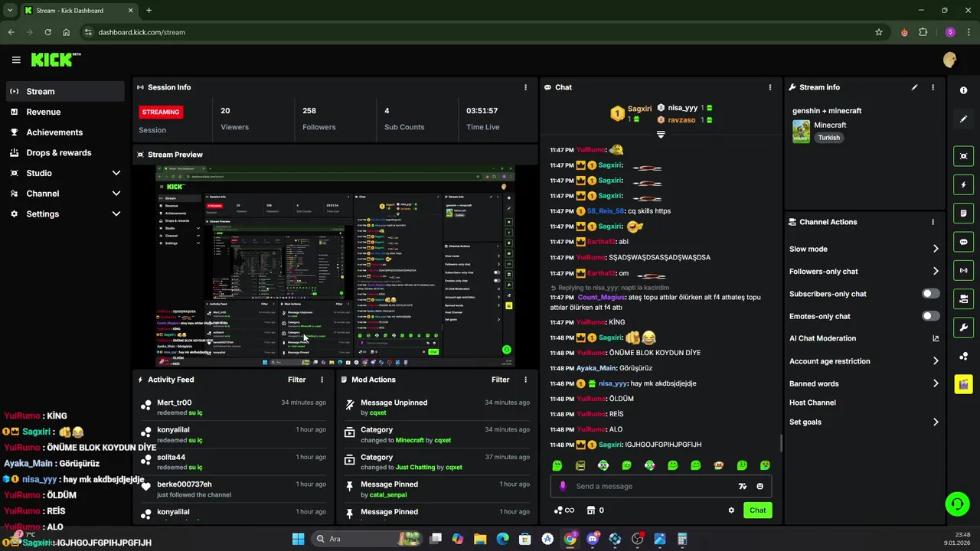The width and height of the screenshot is (980, 551).
Task: Expand the Channel sidebar section
Action: point(116,194)
